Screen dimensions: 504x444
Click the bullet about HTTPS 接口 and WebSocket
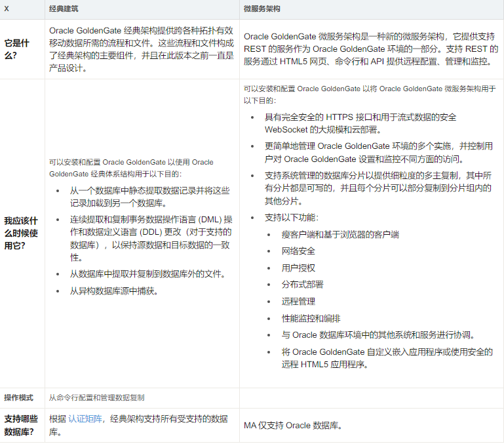(x=360, y=123)
